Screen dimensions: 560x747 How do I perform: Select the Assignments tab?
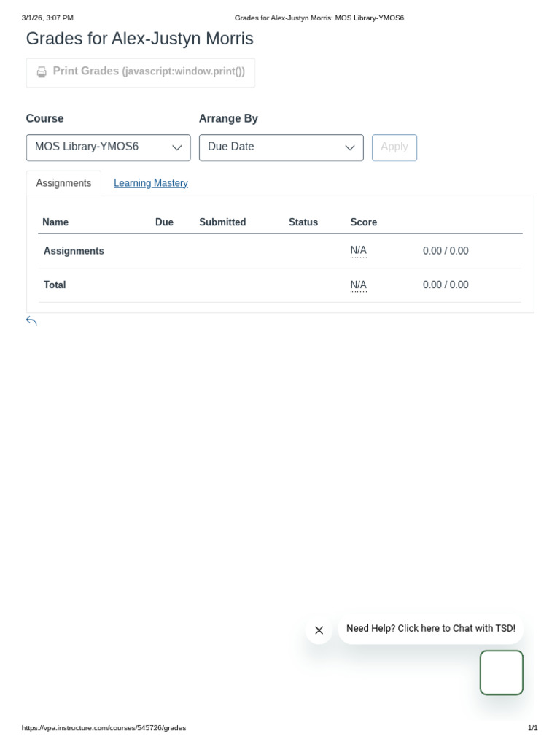[x=64, y=183]
